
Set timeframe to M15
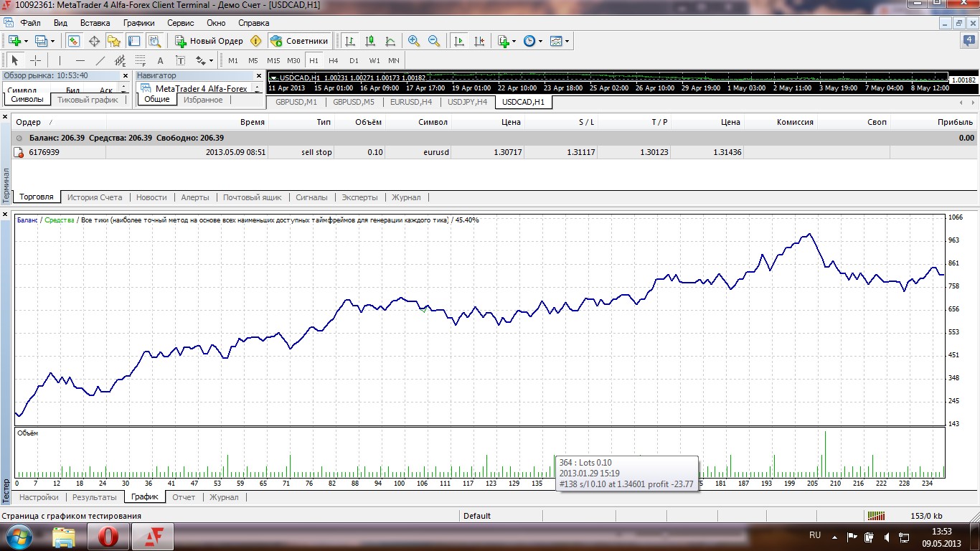tap(273, 60)
